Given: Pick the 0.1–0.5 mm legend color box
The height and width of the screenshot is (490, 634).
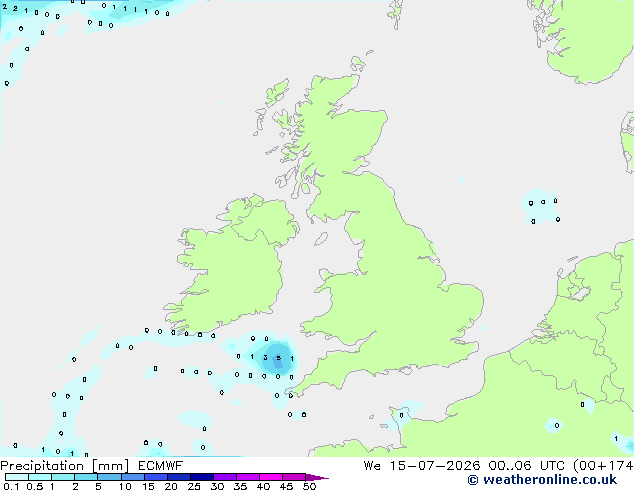Looking at the screenshot, I should pos(17,477).
